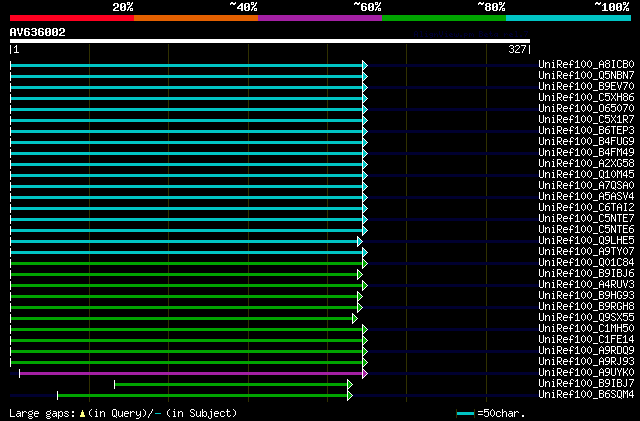Image resolution: width=640 pixels, height=421 pixels.
Task: Click the cyan alignment bar for A8ICB0
Action: [x=187, y=65]
